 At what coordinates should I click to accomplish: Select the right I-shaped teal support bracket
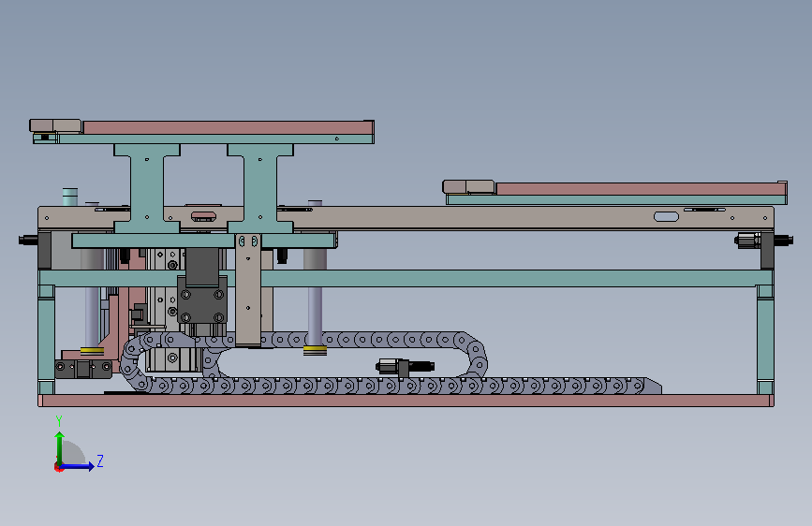(260, 188)
